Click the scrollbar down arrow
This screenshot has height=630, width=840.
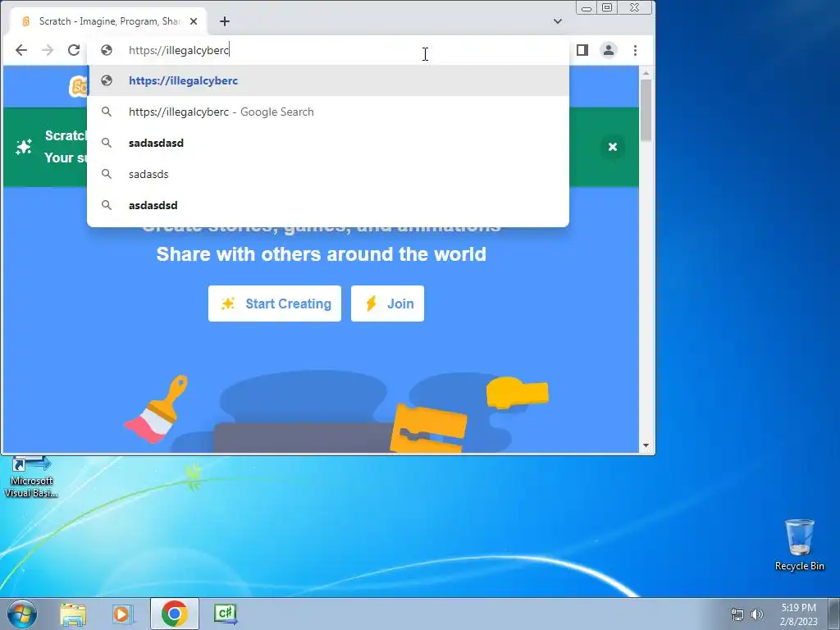(x=646, y=445)
